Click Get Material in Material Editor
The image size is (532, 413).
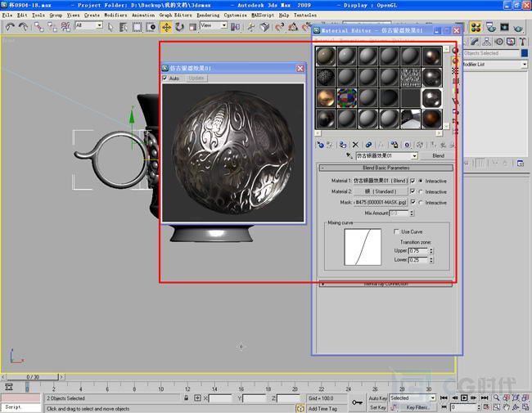[320, 145]
